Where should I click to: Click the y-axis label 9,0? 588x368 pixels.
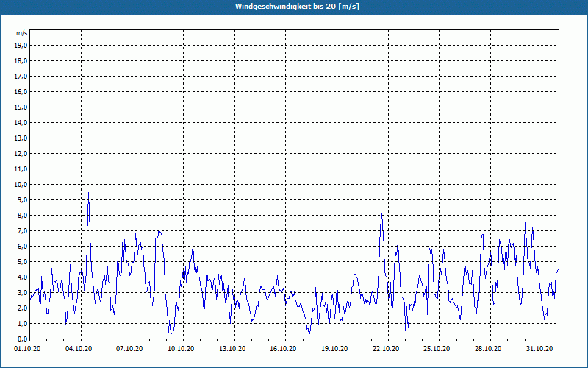pyautogui.click(x=23, y=199)
